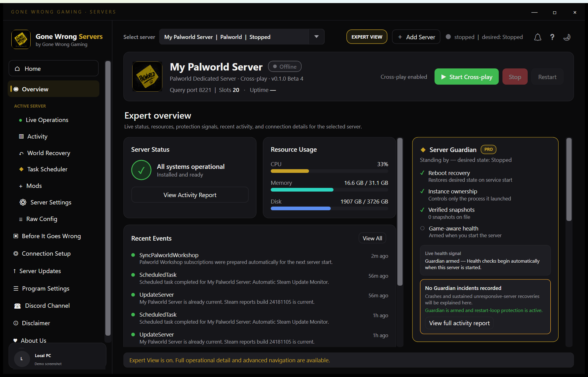Click 'Cross-play enabled' label
Screen dimensions: 588x377
click(404, 77)
